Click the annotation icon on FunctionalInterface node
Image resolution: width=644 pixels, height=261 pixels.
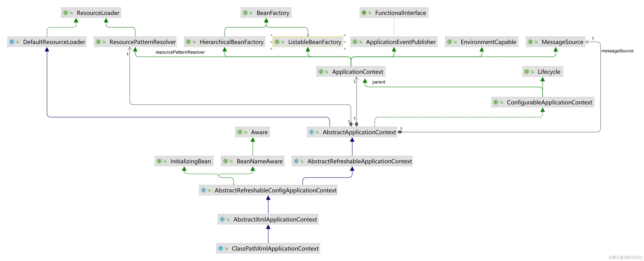(364, 13)
